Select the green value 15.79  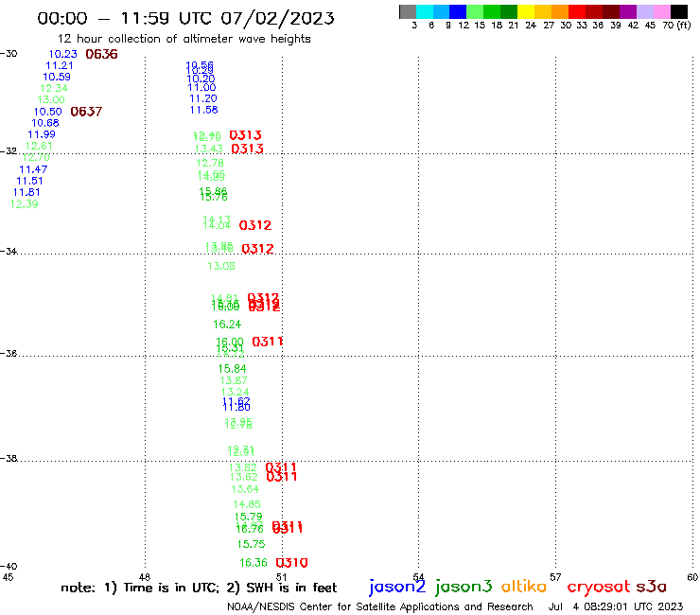(248, 517)
